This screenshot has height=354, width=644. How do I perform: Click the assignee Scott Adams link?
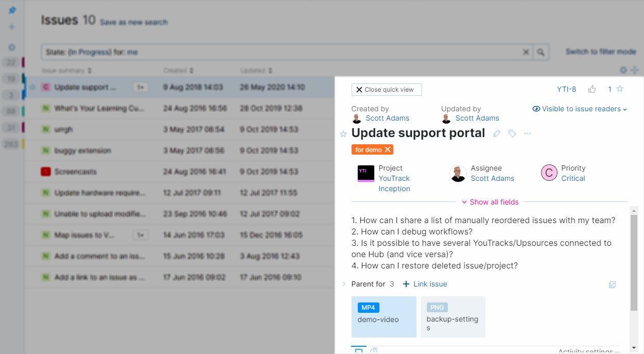pyautogui.click(x=493, y=178)
